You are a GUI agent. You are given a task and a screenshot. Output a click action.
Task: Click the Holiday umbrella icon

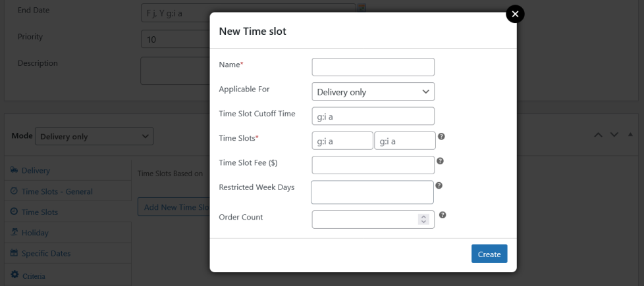coord(14,232)
